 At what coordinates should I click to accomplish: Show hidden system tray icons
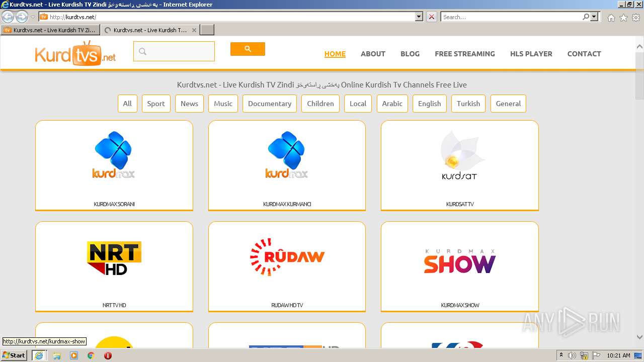(x=561, y=355)
